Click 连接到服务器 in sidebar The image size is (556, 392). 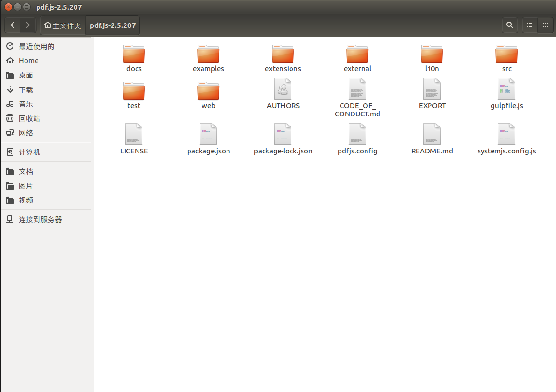tap(46, 220)
